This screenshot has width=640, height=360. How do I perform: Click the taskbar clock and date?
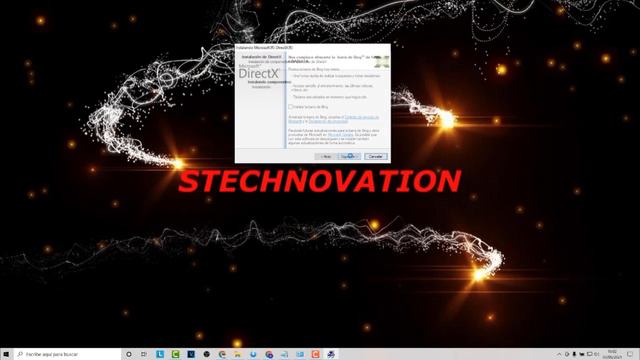(612, 354)
